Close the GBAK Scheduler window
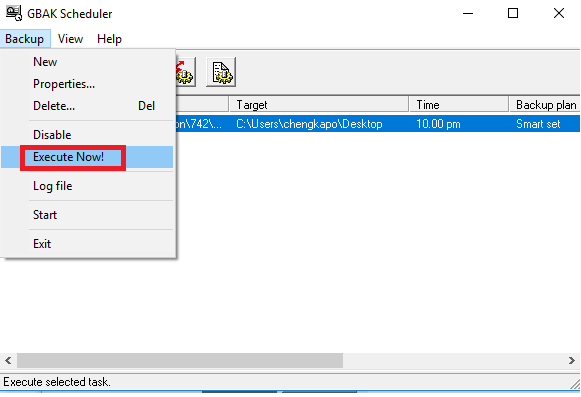 (558, 13)
